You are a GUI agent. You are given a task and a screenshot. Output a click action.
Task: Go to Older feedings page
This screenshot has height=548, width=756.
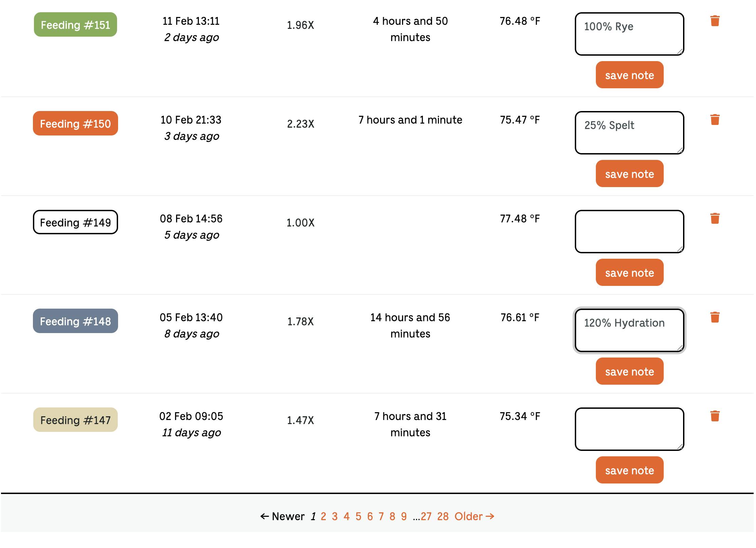[474, 516]
